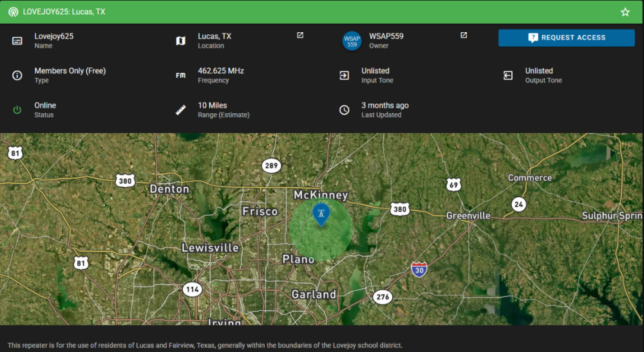
Task: Click the Highway 24 marker on map
Action: [518, 204]
